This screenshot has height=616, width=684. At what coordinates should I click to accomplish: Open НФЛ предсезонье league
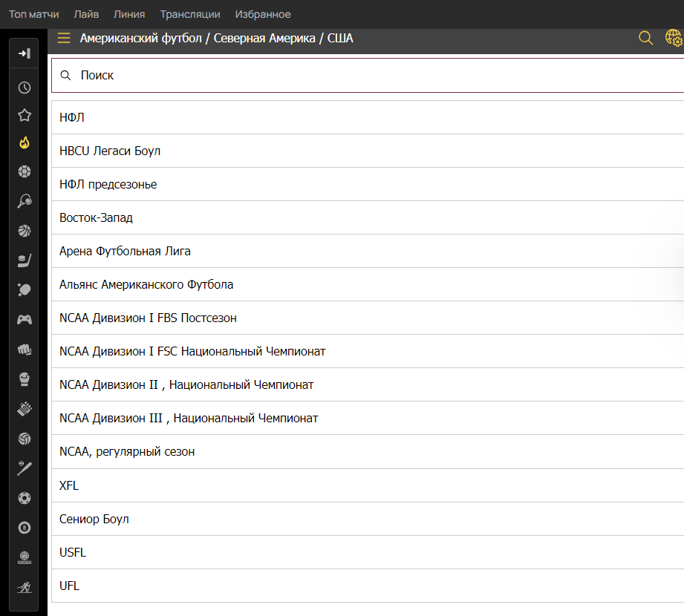(x=368, y=184)
